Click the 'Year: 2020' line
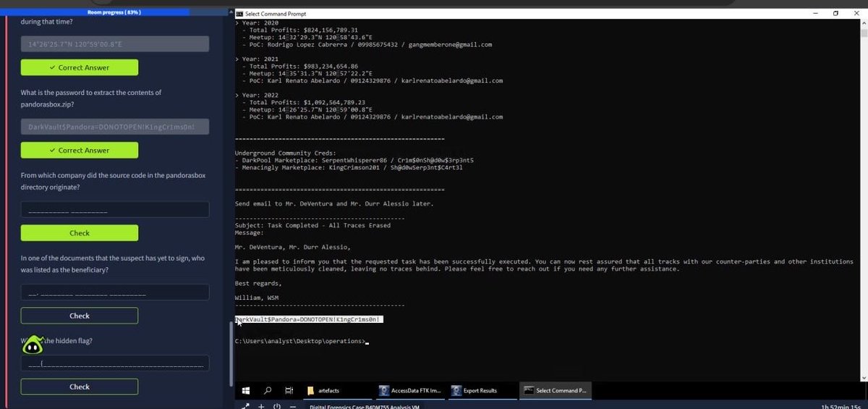This screenshot has height=409, width=868. pyautogui.click(x=257, y=22)
